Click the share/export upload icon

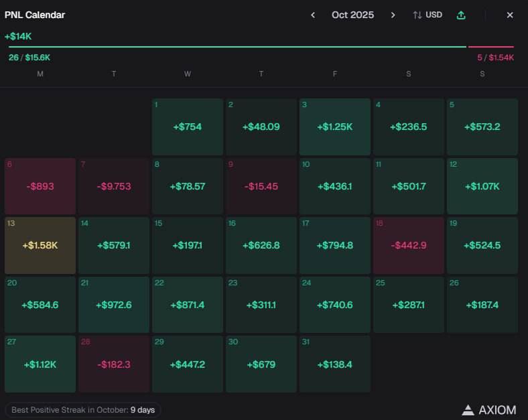461,15
